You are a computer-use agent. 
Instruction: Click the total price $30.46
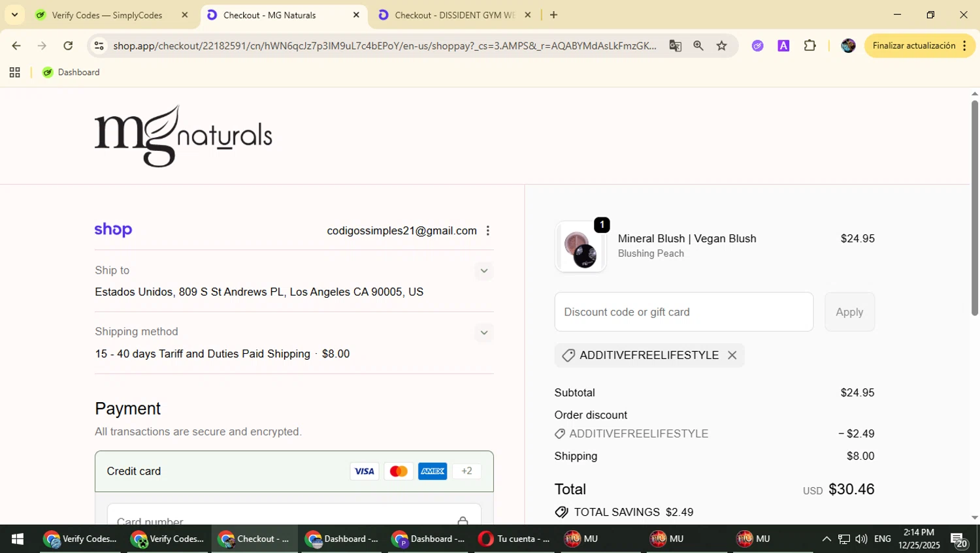pyautogui.click(x=851, y=490)
